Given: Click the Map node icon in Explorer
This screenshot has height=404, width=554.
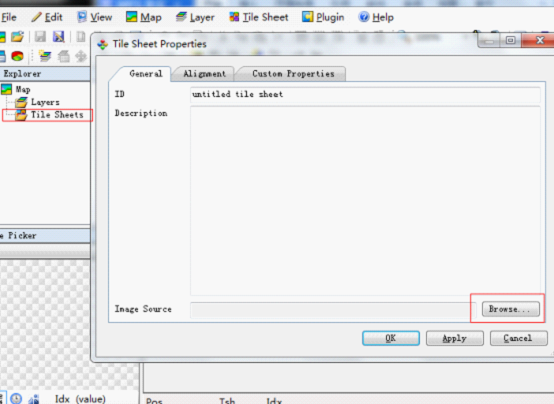Looking at the screenshot, I should [6, 89].
